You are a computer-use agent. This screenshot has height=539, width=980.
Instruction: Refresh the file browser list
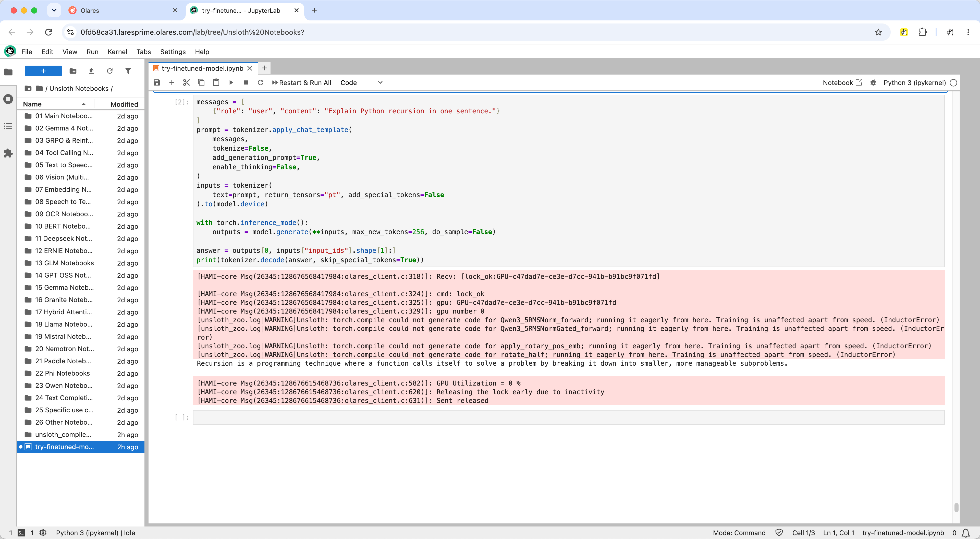[x=109, y=71]
